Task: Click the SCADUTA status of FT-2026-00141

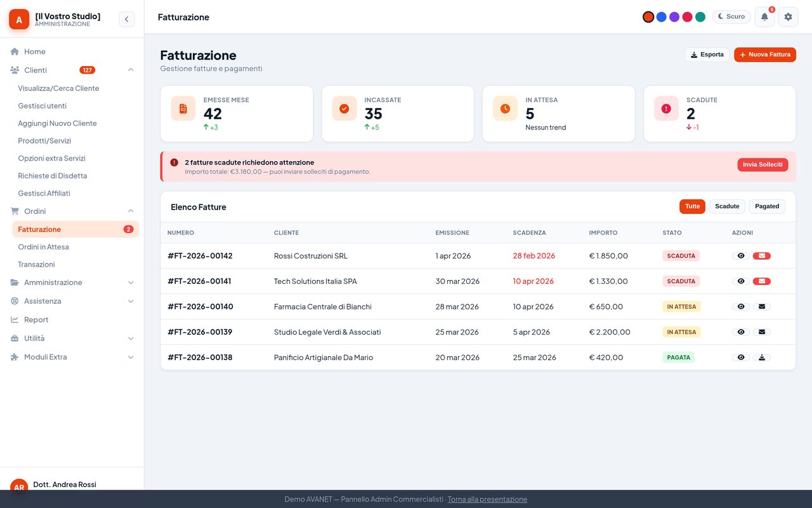Action: (x=681, y=281)
